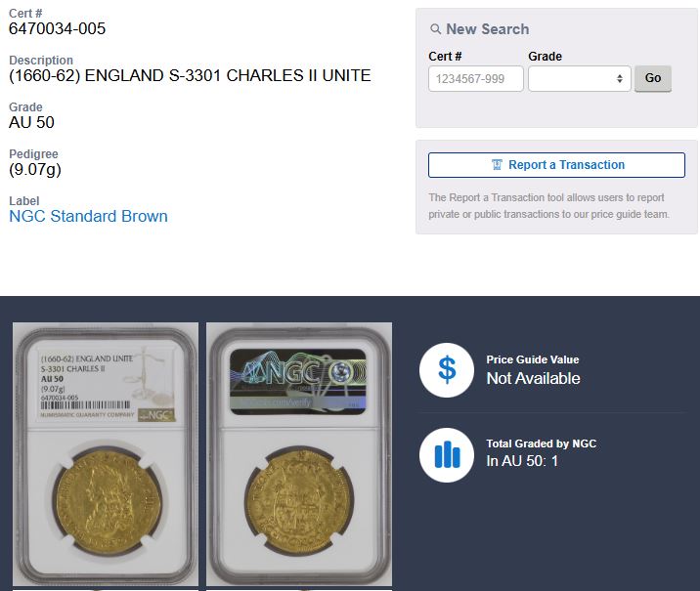Screen dimensions: 700x591
Task: Click the NGC logo on slab label
Action: coord(156,415)
